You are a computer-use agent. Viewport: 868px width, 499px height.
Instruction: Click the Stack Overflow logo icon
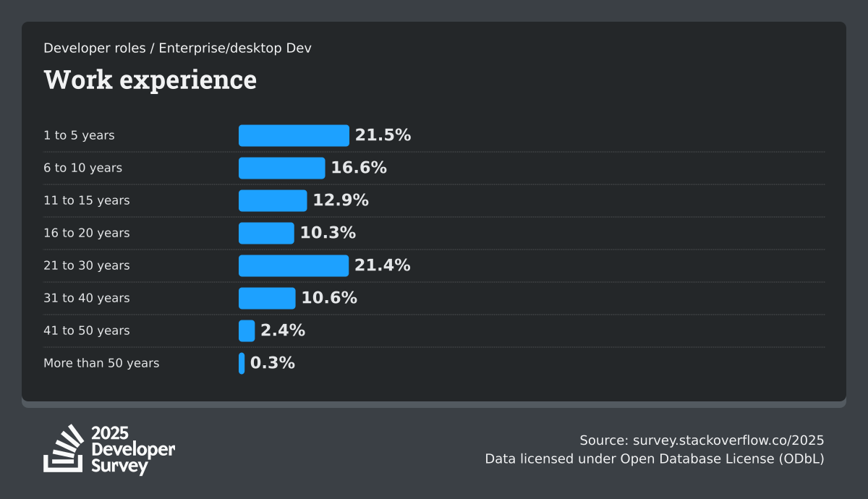(64, 448)
